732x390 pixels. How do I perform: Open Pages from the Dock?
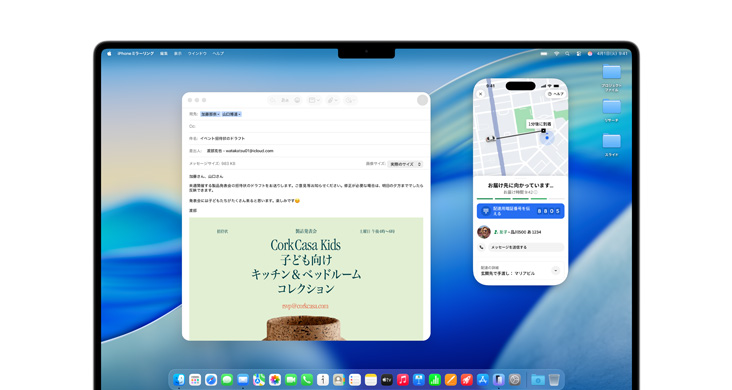(x=450, y=380)
